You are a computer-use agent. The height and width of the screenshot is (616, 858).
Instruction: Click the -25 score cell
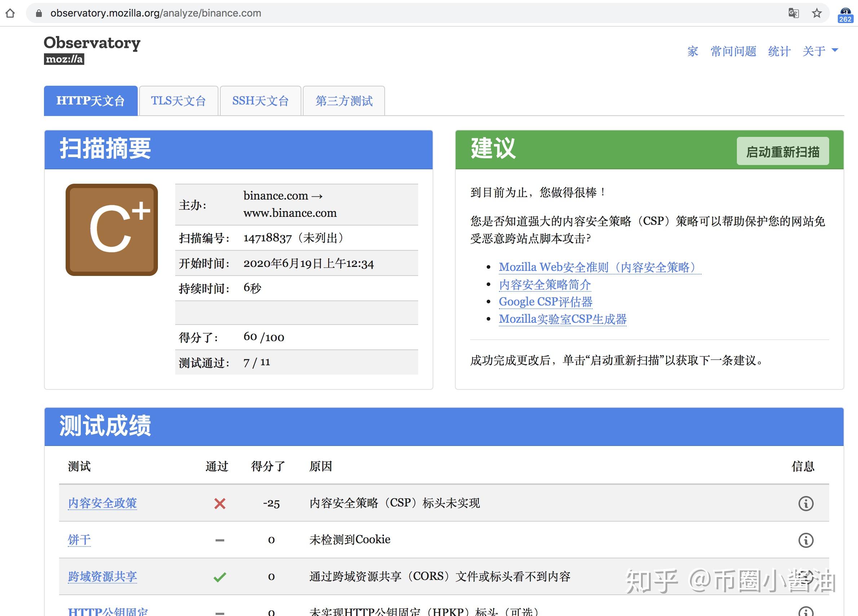[x=271, y=503]
